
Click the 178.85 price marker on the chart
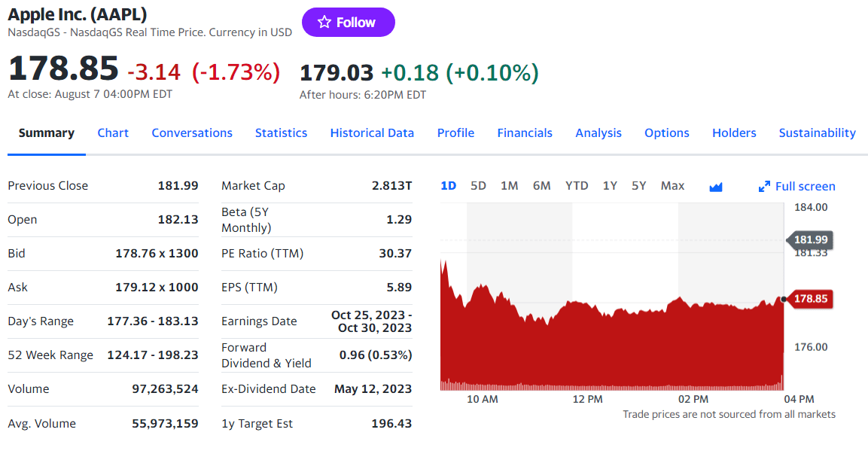(811, 299)
